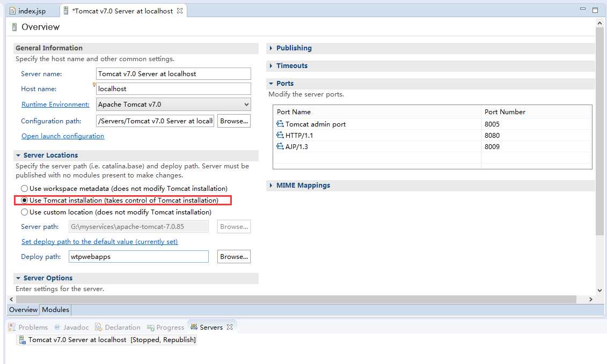607x364 pixels.
Task: Click into the Deploy path field
Action: 138,256
